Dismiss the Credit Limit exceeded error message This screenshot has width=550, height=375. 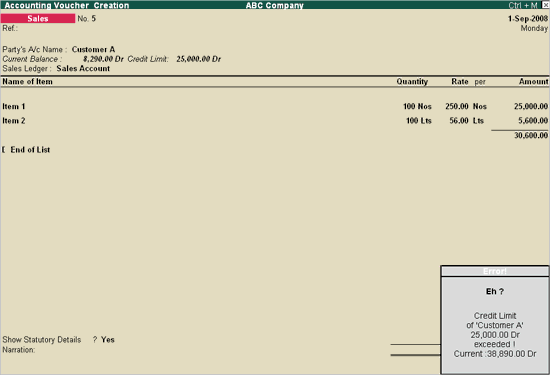point(495,325)
